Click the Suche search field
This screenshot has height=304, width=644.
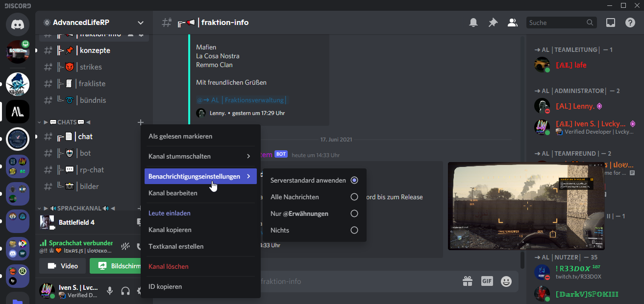click(x=556, y=23)
